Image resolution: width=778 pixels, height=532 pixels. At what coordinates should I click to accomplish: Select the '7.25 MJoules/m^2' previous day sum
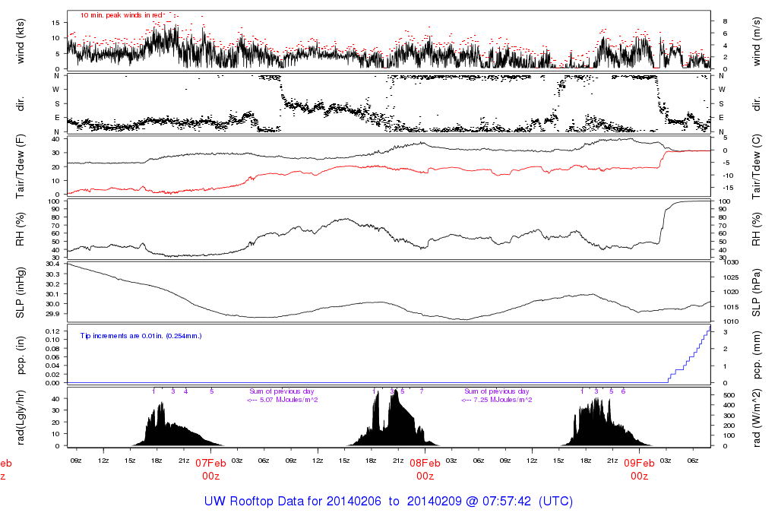[503, 400]
